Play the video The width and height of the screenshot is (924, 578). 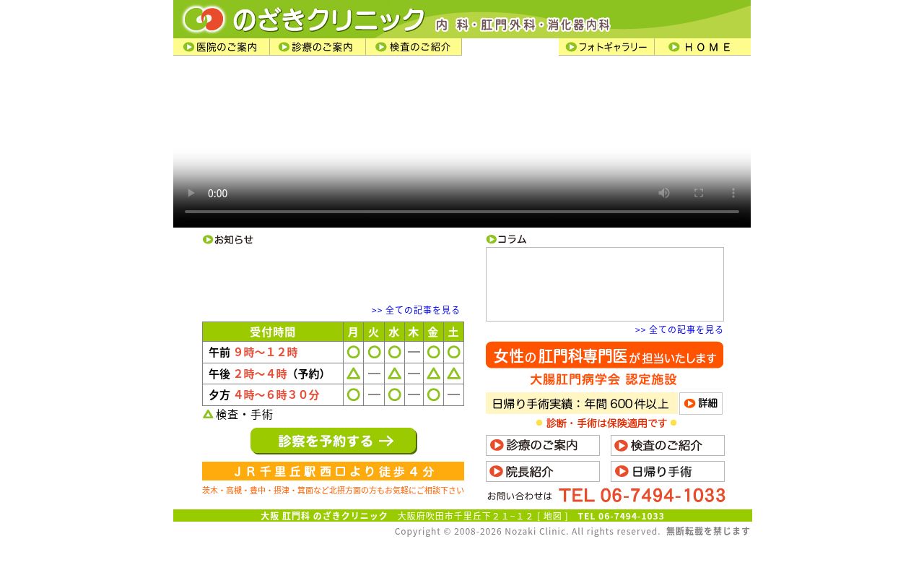[191, 193]
